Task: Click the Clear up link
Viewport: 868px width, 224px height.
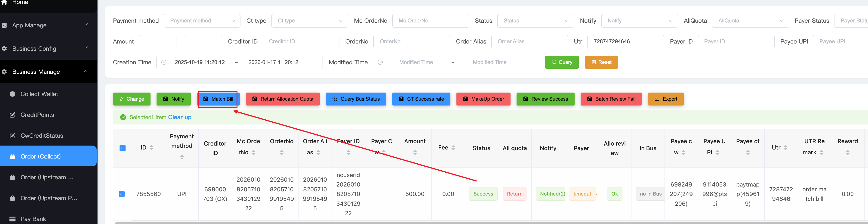Action: tap(180, 117)
